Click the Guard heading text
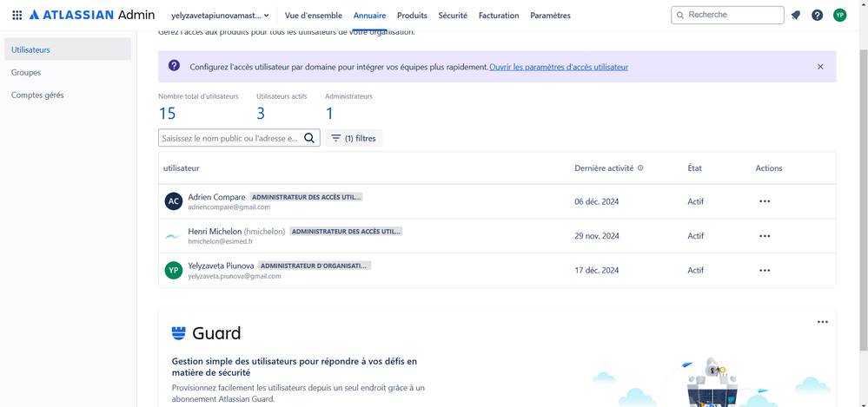 (216, 333)
